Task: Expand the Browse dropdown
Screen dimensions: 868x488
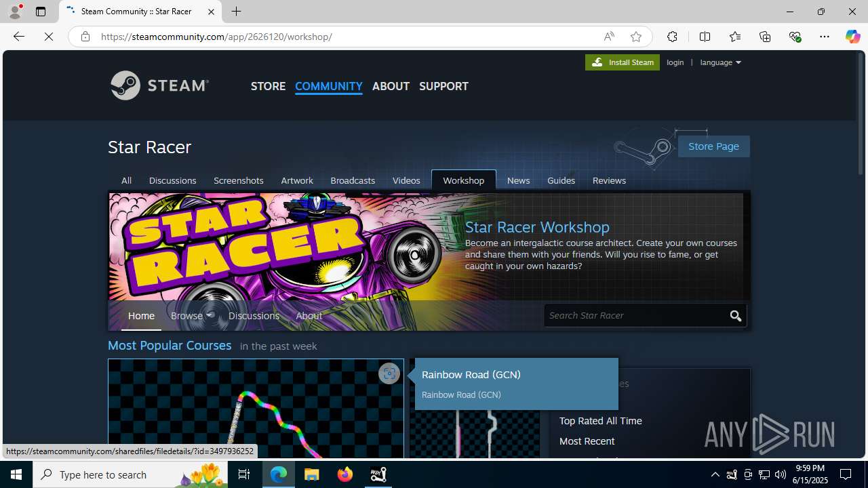Action: point(192,316)
